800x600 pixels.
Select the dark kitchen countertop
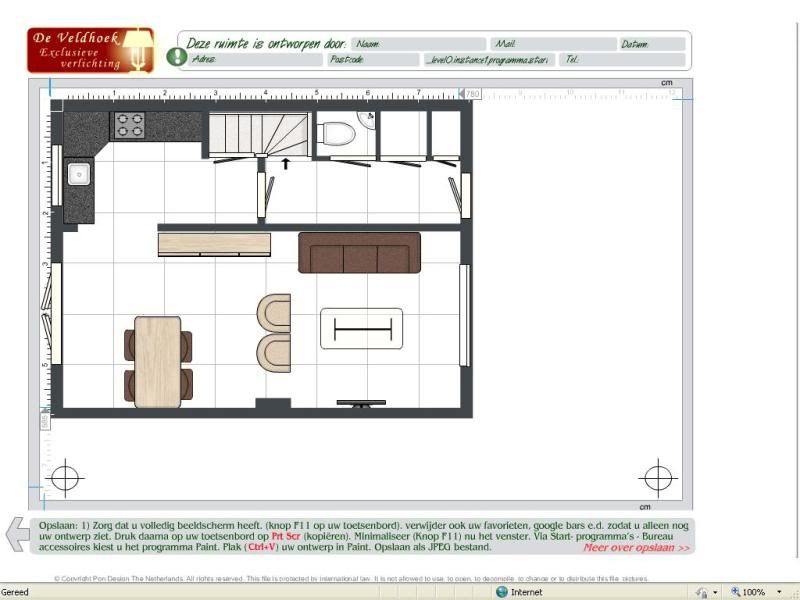point(86,134)
